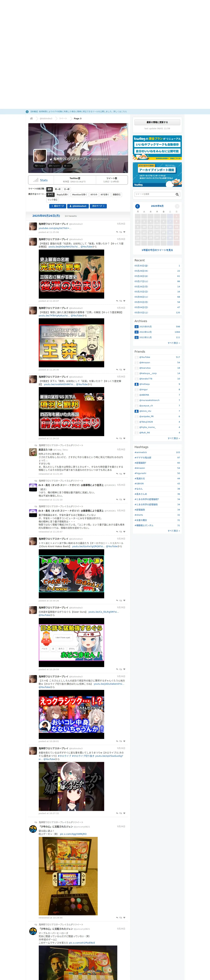Screen dimensions: 210x980
Task: Click the avatar icon next to @hottaqu
Action: (x=136, y=384)
